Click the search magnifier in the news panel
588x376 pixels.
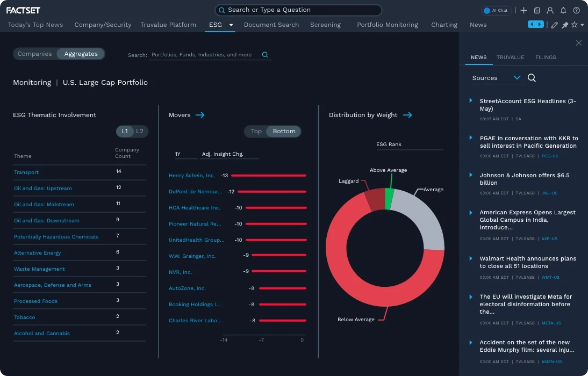[x=531, y=78]
